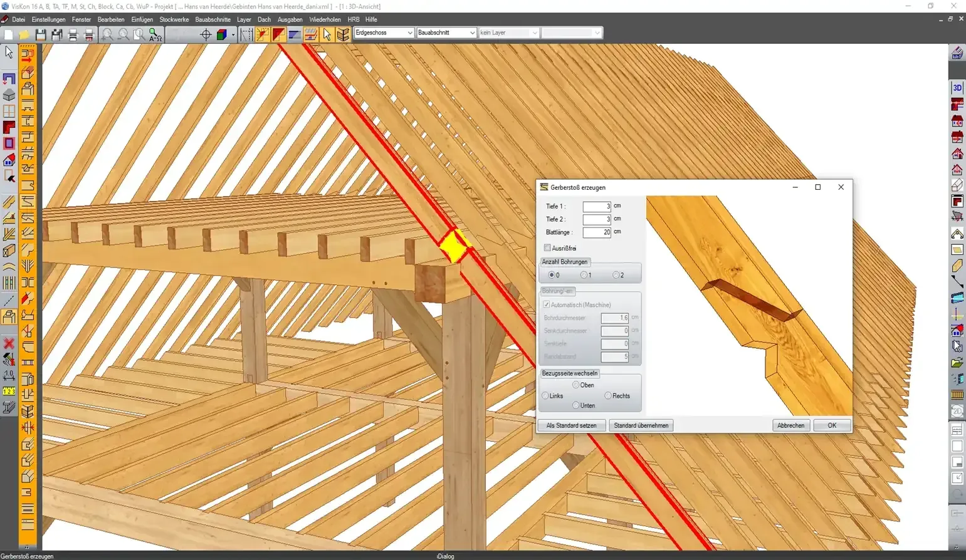Click the Save (floppy disk) toolbar icon
Image resolution: width=966 pixels, height=560 pixels.
pyautogui.click(x=41, y=34)
